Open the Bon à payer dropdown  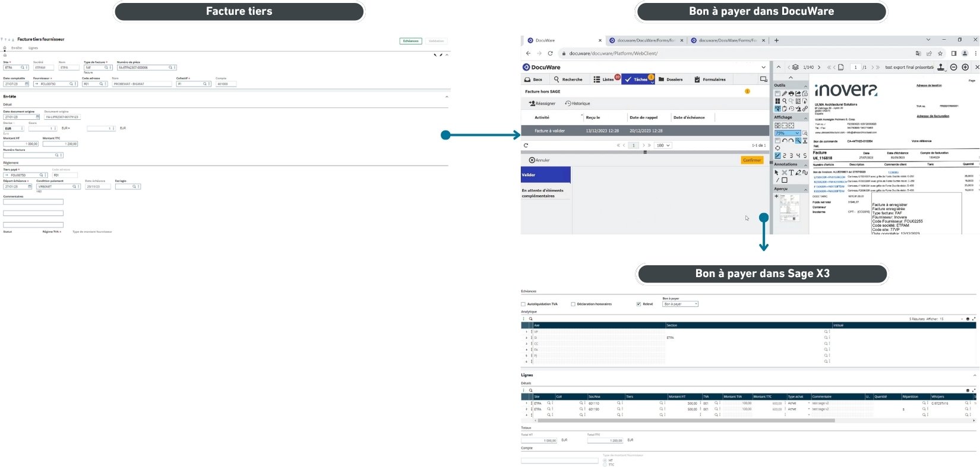pos(681,304)
